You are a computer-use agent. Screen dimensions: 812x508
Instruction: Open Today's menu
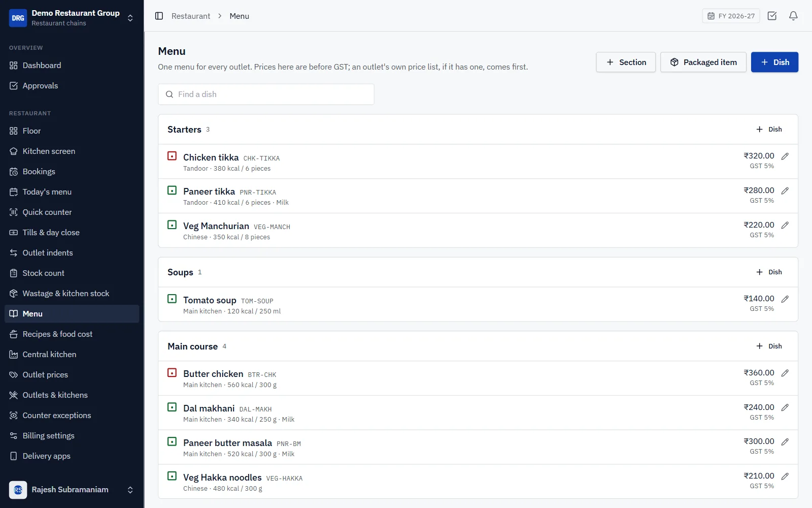click(72, 192)
